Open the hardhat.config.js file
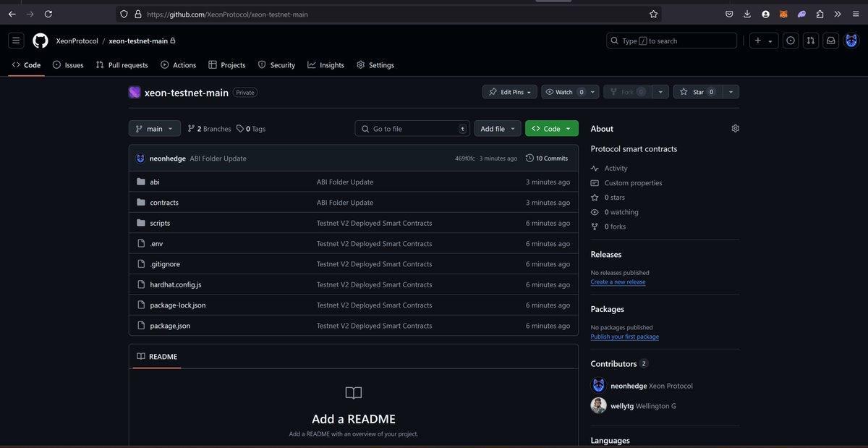The width and height of the screenshot is (868, 448). (x=176, y=284)
